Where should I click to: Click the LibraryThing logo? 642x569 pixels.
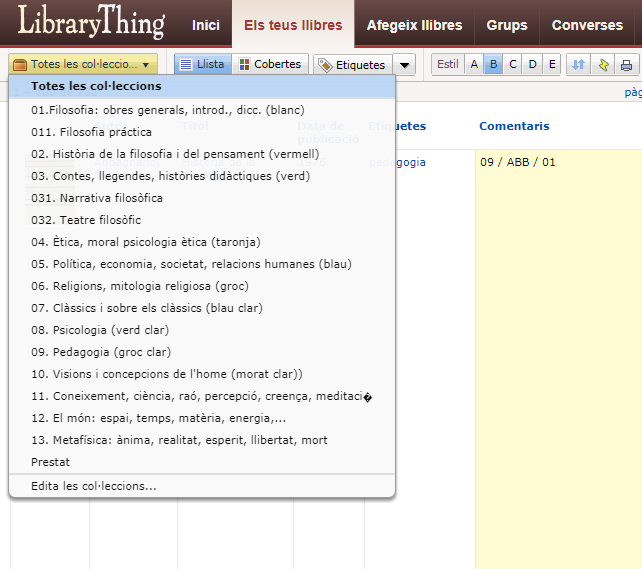[x=91, y=22]
